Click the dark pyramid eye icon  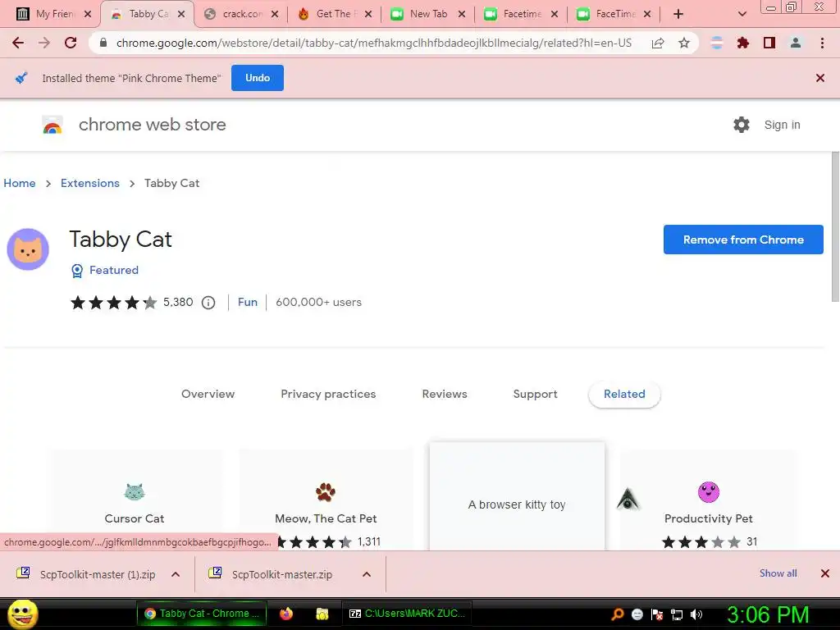[x=628, y=499]
